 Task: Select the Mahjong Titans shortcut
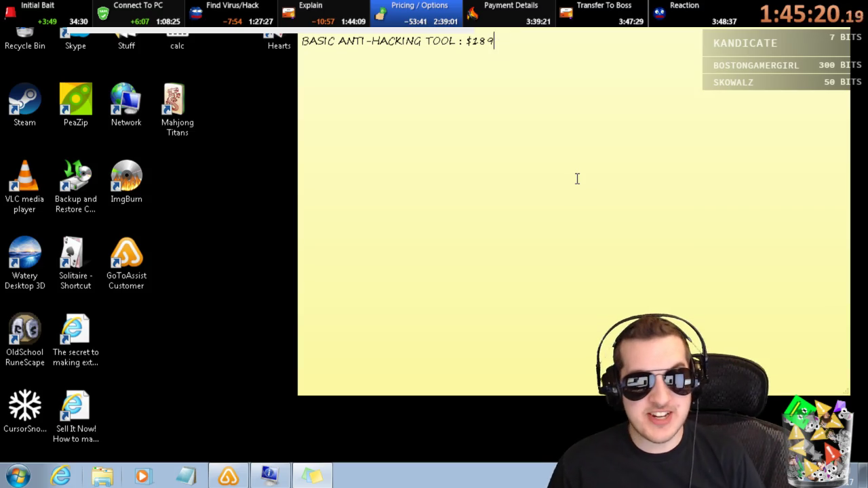pyautogui.click(x=177, y=110)
